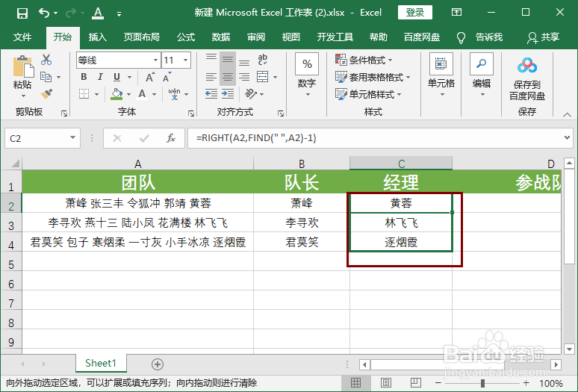Open the Name Box dropdown arrow
Screen dimensions: 578x392
coord(72,138)
